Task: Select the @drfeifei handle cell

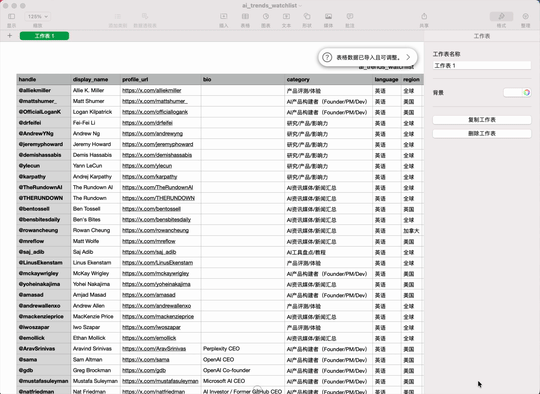Action: pyautogui.click(x=43, y=123)
